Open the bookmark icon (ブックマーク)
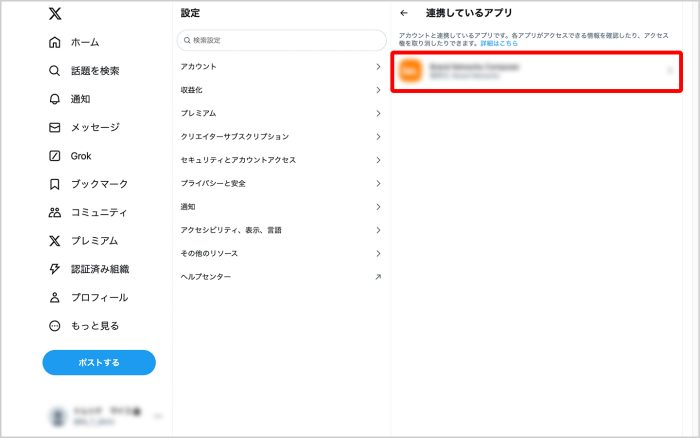 pos(55,184)
